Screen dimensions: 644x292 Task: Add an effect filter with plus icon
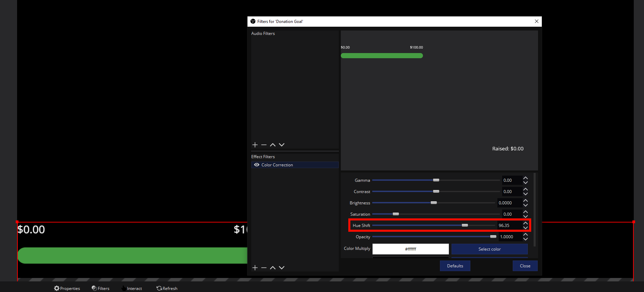(x=255, y=268)
